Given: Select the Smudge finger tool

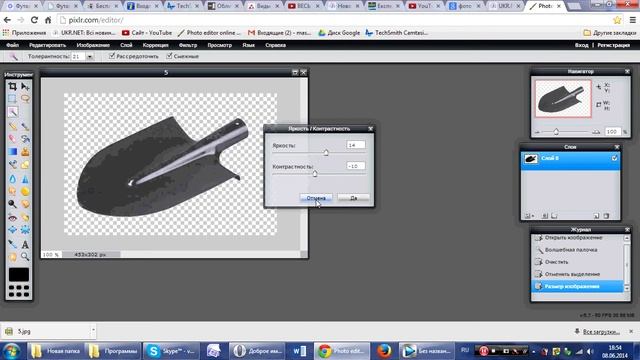Looking at the screenshot, I should 13,191.
